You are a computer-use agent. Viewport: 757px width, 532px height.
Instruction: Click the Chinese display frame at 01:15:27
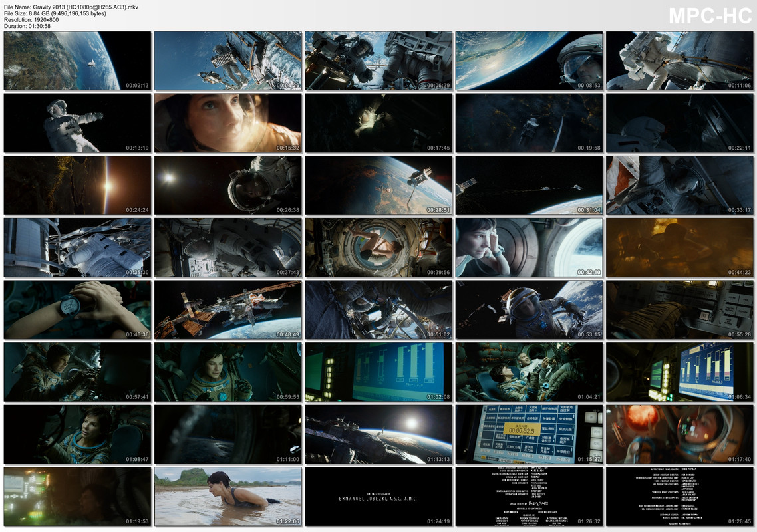[529, 434]
